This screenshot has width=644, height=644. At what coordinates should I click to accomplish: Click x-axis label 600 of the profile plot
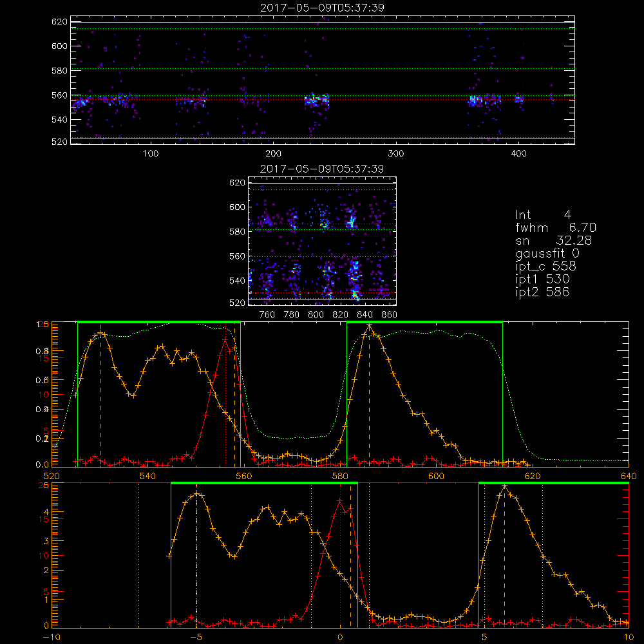(436, 476)
